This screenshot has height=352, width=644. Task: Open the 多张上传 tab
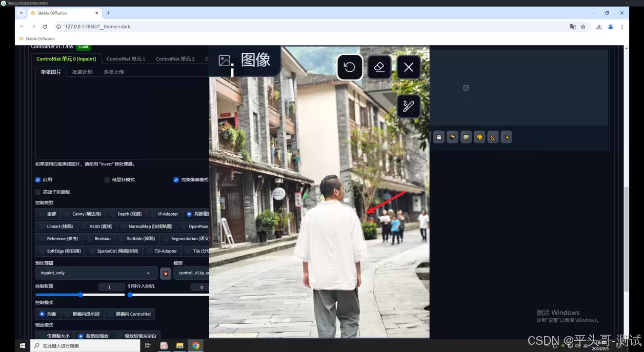point(113,72)
